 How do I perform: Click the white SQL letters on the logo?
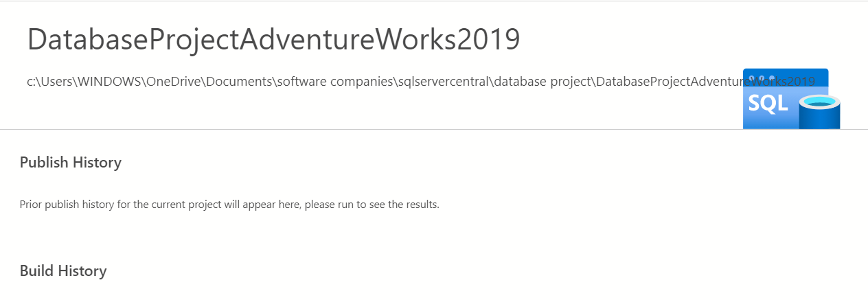tap(768, 104)
